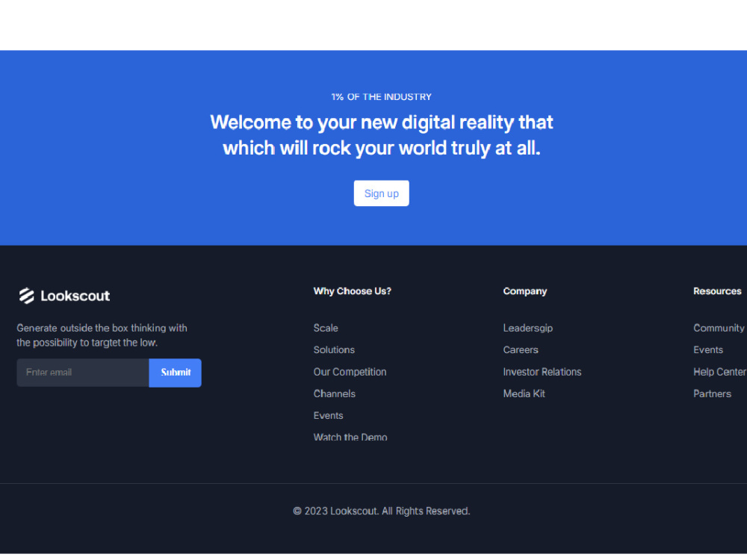The image size is (747, 560).
Task: Open the Scale link
Action: coord(326,328)
